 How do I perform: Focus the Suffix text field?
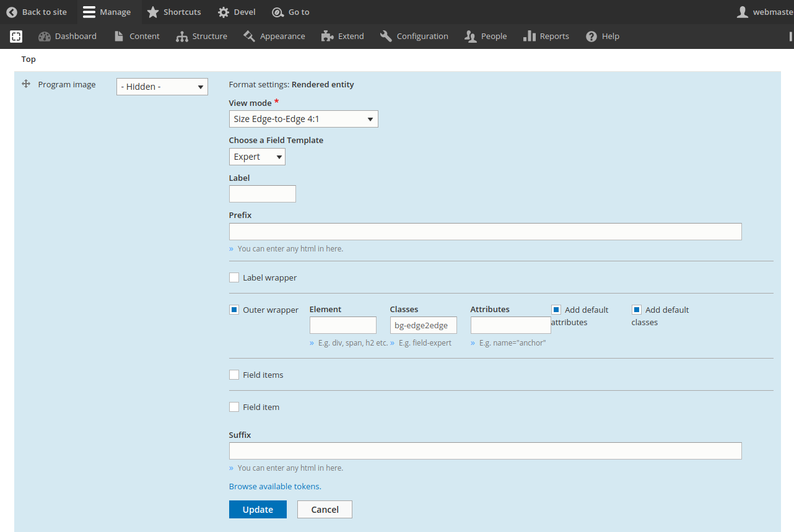(x=486, y=451)
